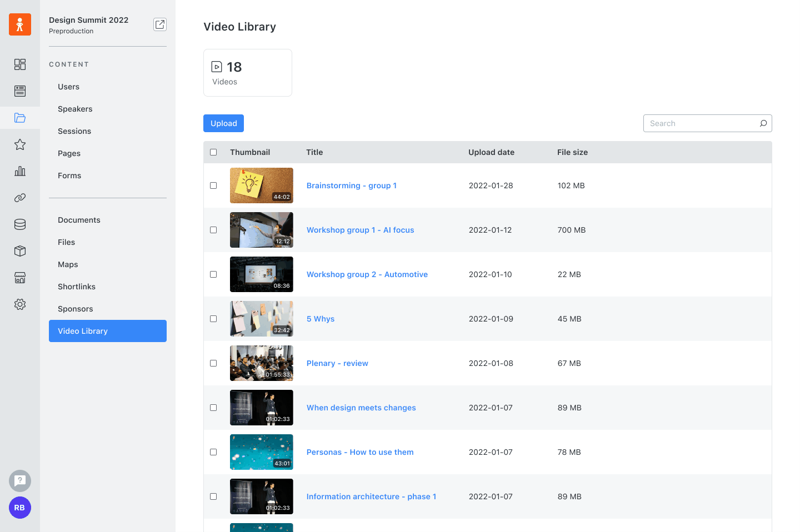Screen dimensions: 800x532
Task: Click the blue Upload button
Action: [223, 123]
